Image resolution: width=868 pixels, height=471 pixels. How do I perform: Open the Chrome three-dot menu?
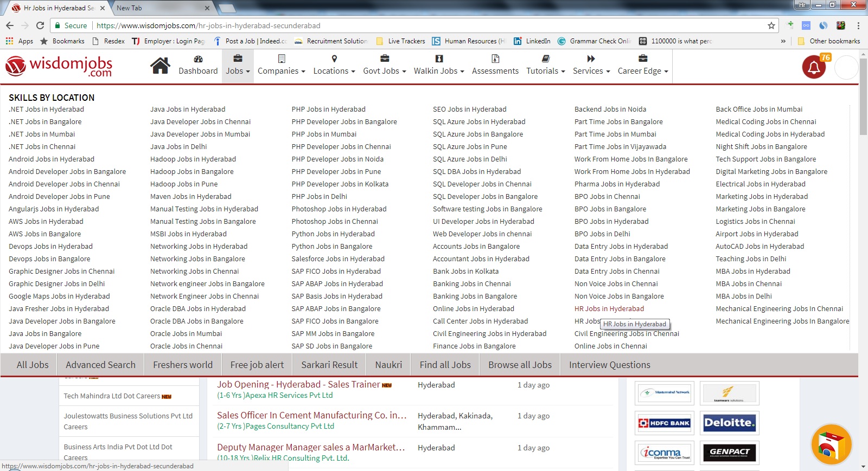click(x=858, y=25)
